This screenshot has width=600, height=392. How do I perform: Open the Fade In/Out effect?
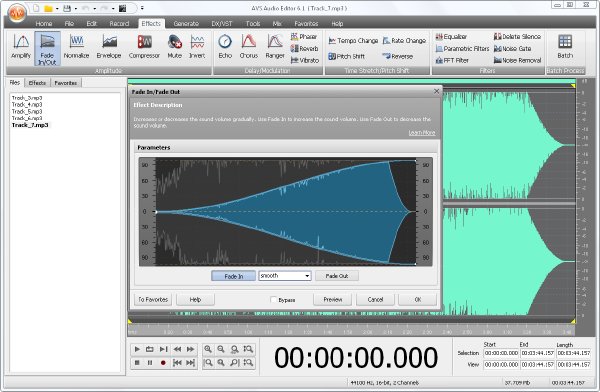47,49
